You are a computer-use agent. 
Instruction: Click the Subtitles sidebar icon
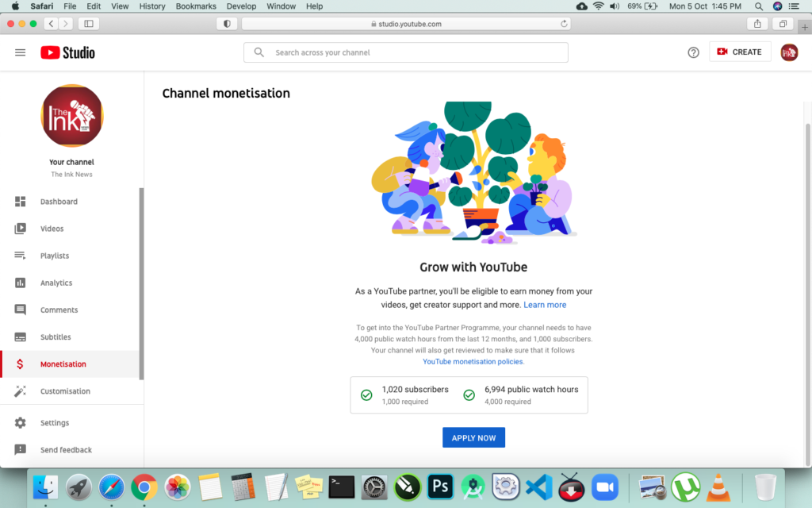coord(20,337)
